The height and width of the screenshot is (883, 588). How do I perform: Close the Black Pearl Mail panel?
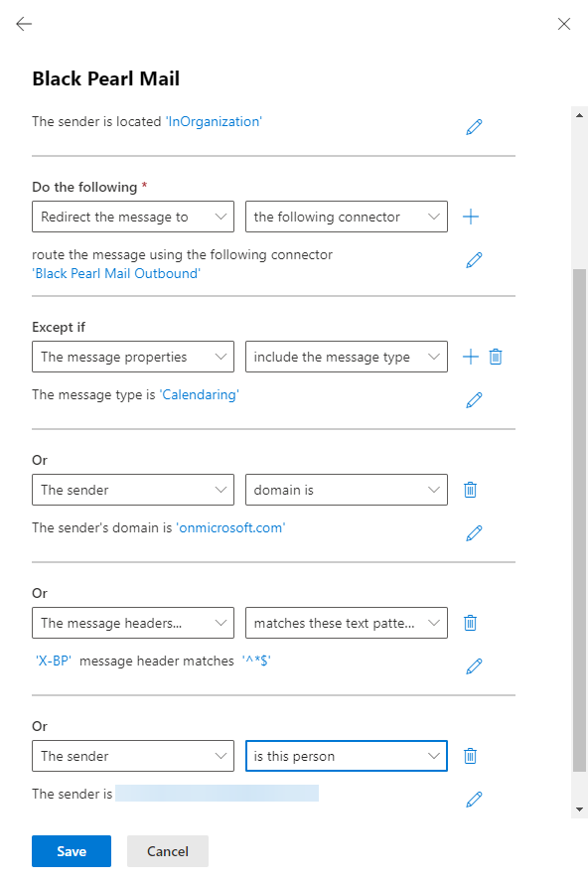(564, 24)
